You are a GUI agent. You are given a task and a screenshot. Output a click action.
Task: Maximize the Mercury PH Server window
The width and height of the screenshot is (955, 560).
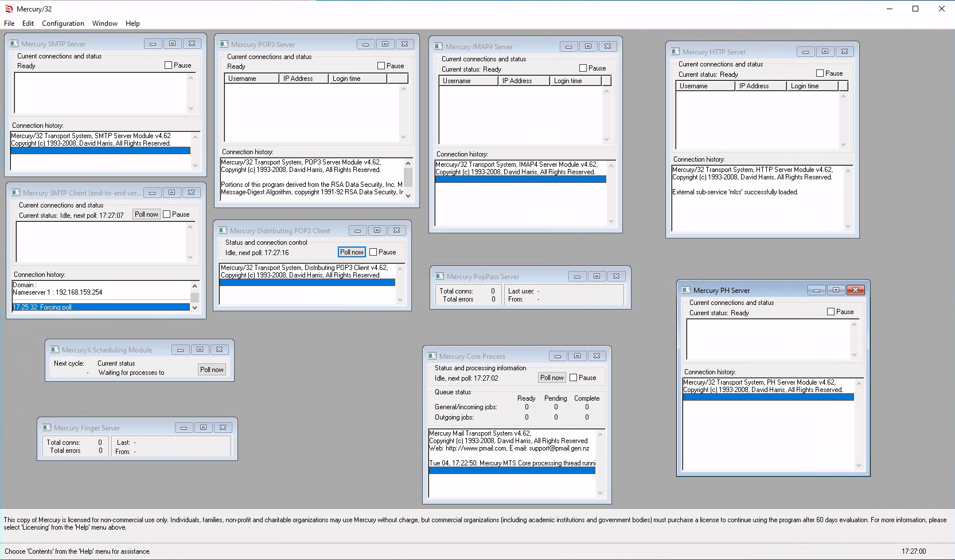(x=836, y=290)
